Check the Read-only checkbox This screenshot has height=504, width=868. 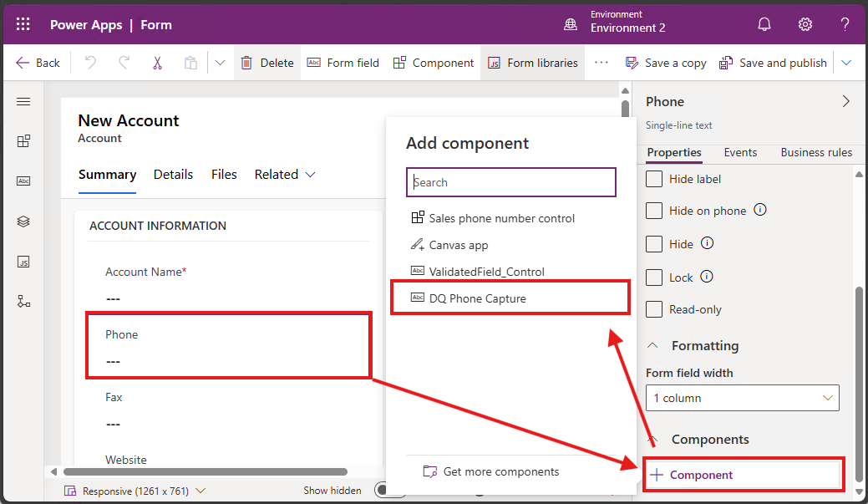654,309
